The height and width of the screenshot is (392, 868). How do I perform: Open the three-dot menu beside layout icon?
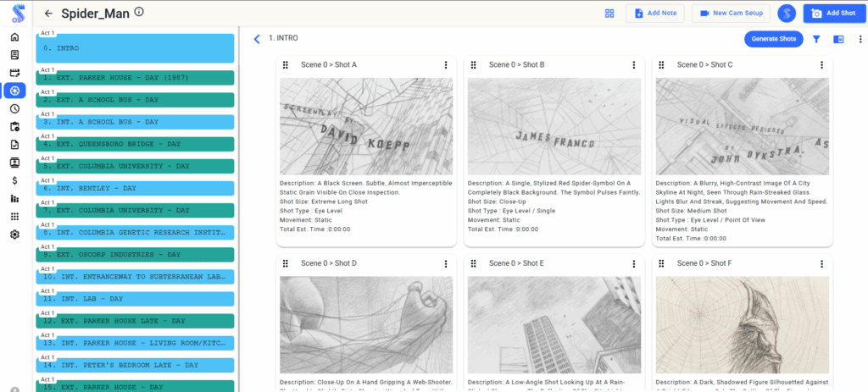(860, 39)
